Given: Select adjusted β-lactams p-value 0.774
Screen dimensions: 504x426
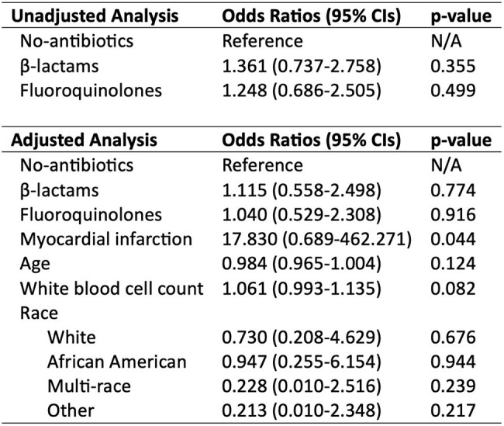Looking at the screenshot, I should coord(453,190).
